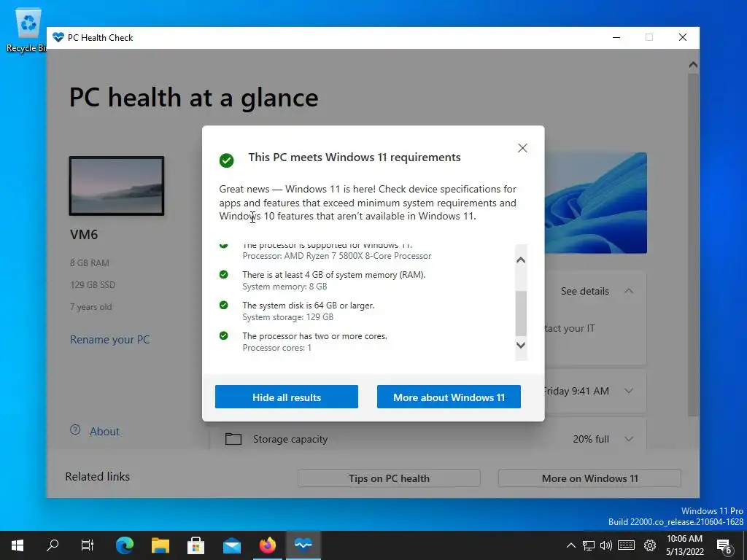The image size is (747, 560).
Task: Launch Microsoft Edge from the taskbar
Action: (x=125, y=545)
